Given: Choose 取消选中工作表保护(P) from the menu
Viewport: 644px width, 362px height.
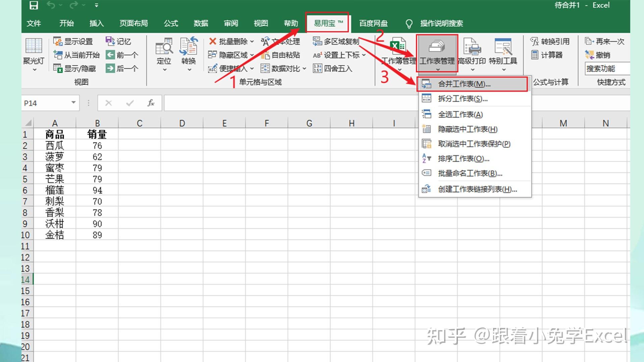Looking at the screenshot, I should pos(475,144).
